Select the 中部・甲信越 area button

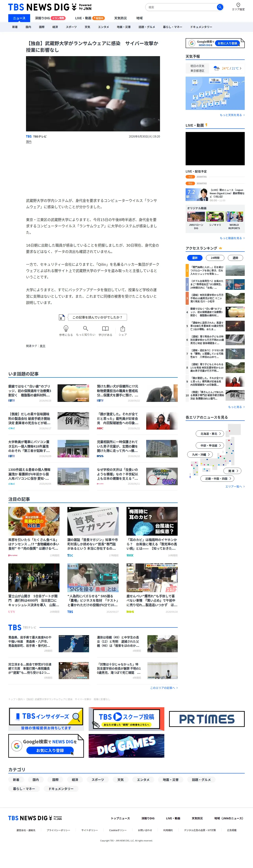[210, 445]
